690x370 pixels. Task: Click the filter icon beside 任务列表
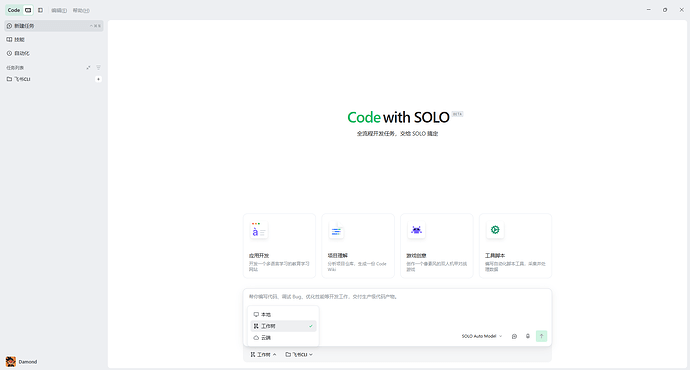[x=99, y=68]
